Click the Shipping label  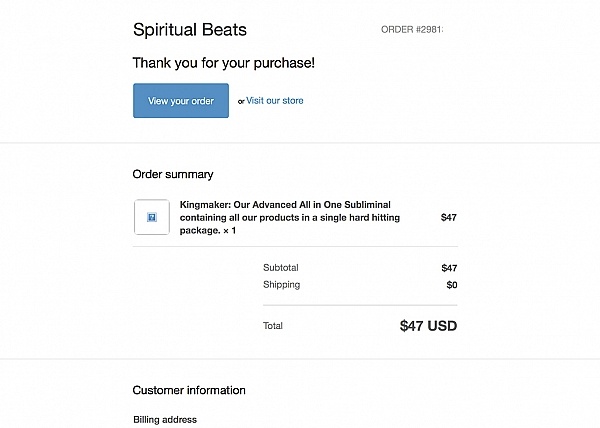point(282,285)
